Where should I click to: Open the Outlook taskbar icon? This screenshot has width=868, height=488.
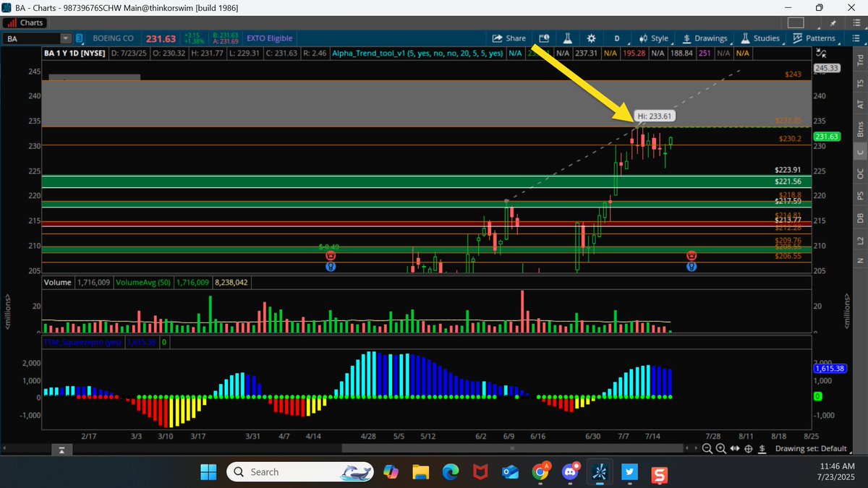pyautogui.click(x=511, y=472)
